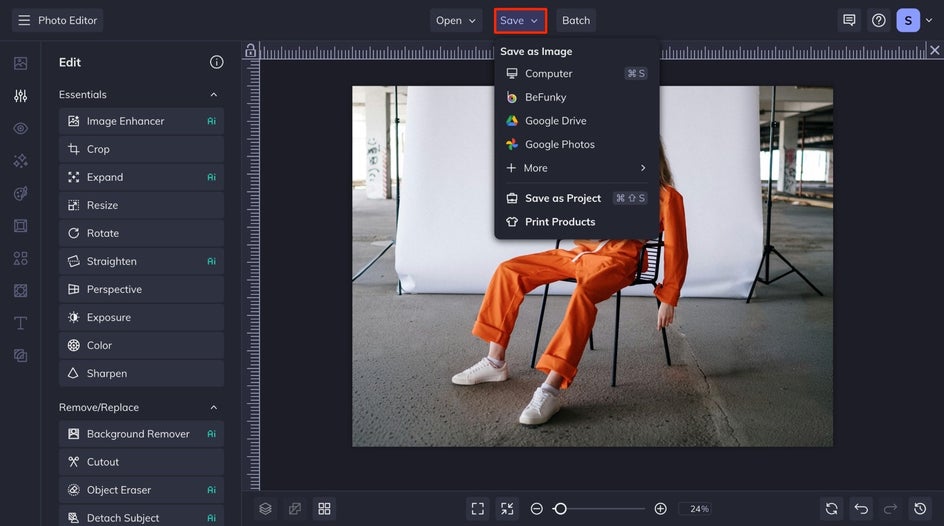Open the Detach Subject tool

tap(141, 516)
